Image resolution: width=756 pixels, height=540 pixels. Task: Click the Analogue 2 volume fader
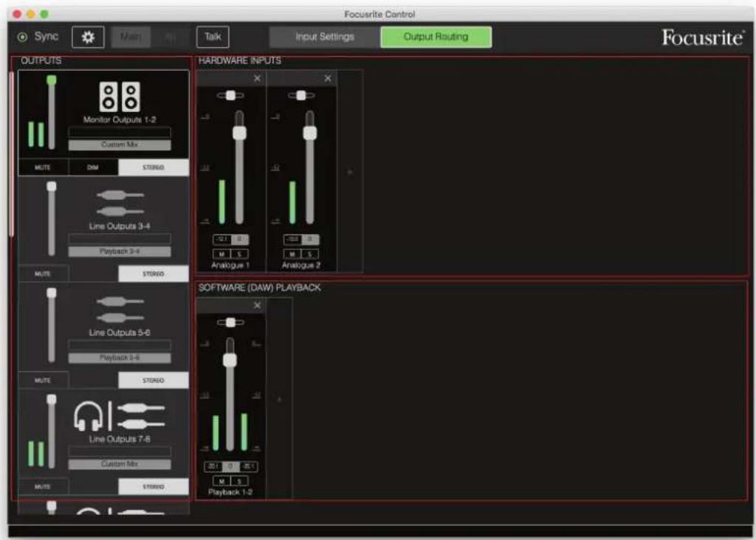pos(309,133)
